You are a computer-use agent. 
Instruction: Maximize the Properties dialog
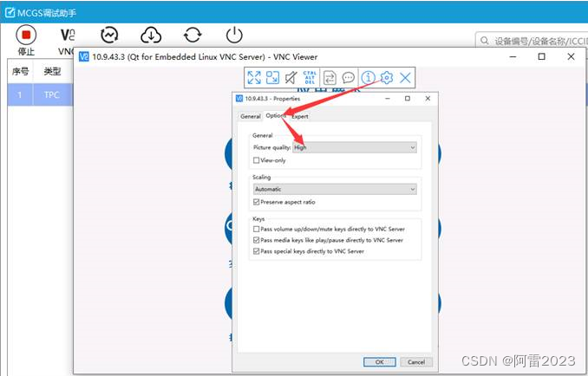408,99
